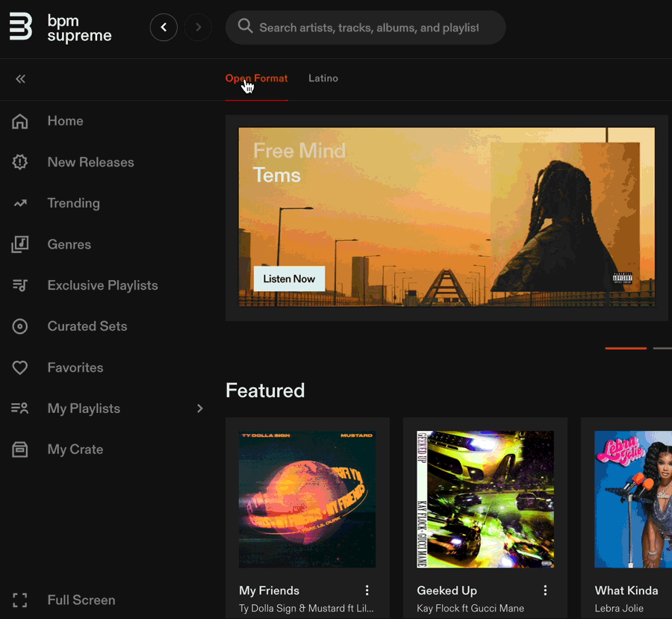Open My Crate label

75,450
